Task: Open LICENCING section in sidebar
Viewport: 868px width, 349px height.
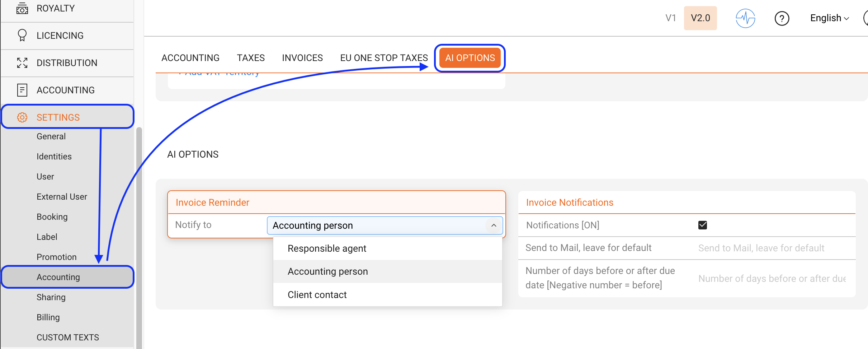Action: pyautogui.click(x=67, y=36)
